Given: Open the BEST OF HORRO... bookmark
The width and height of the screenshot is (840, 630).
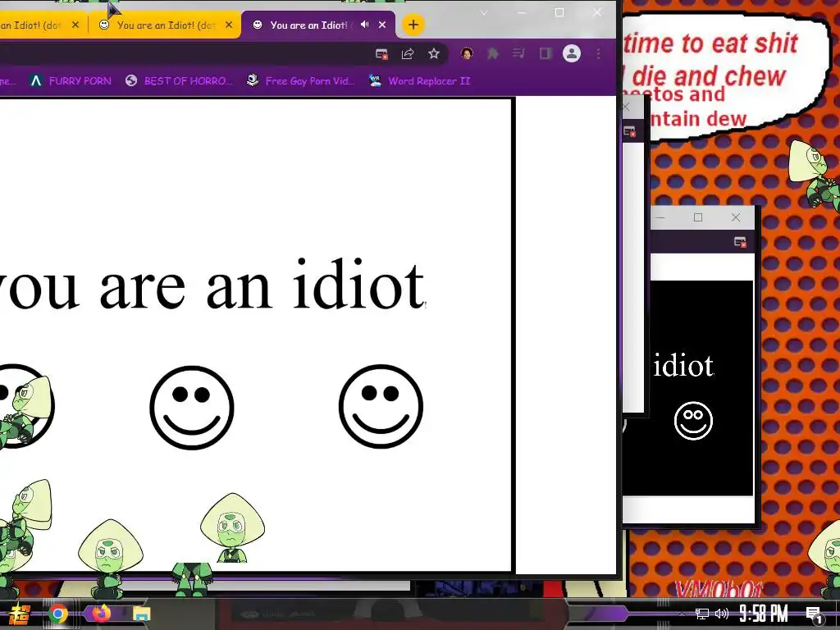Looking at the screenshot, I should 179,81.
